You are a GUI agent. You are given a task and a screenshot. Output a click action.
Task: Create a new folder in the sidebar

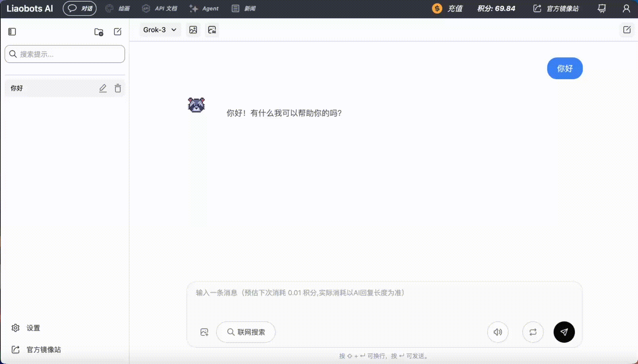point(98,32)
